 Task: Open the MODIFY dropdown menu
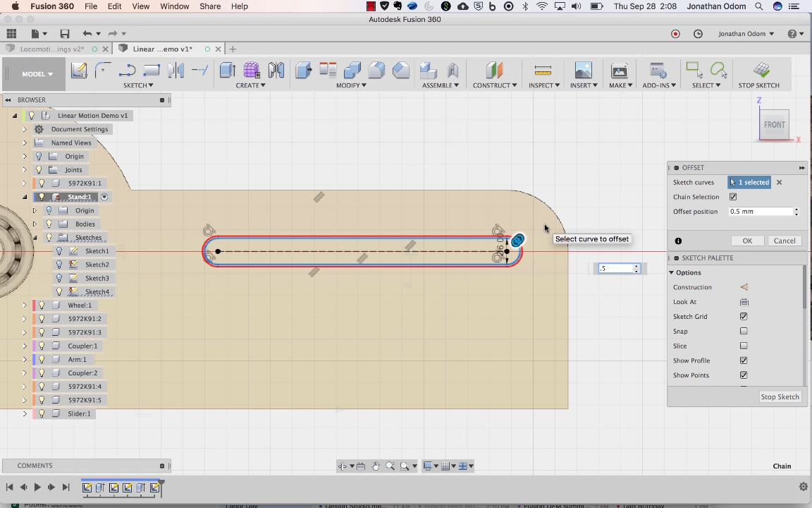point(350,85)
